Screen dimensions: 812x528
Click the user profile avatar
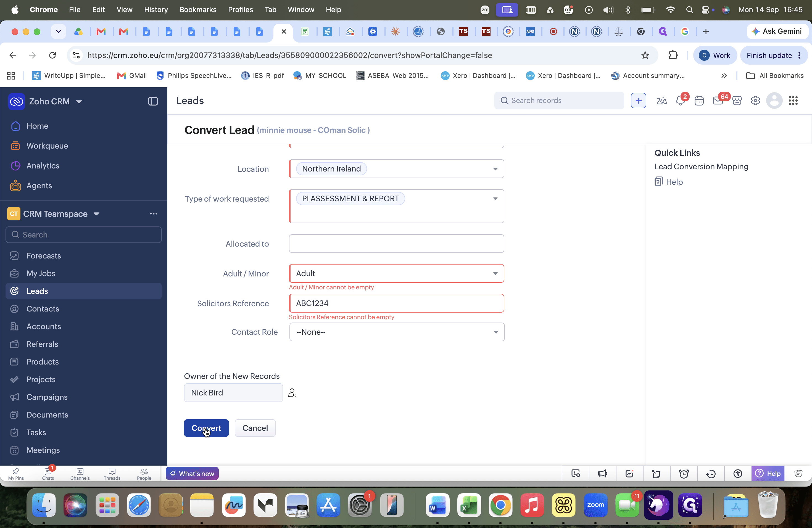click(x=774, y=101)
